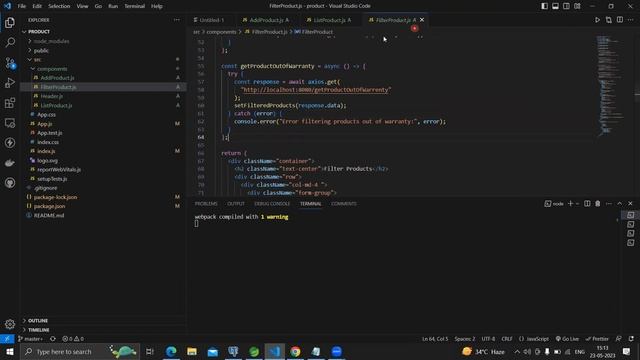Open terminal panel more actions ellipsis
The width and height of the screenshot is (640, 360).
coord(609,203)
